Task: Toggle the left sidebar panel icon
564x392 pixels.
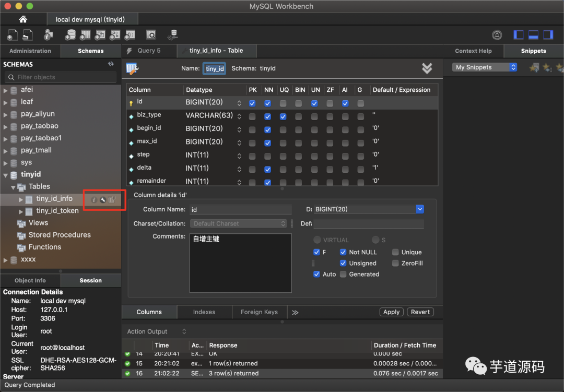Action: (x=519, y=34)
